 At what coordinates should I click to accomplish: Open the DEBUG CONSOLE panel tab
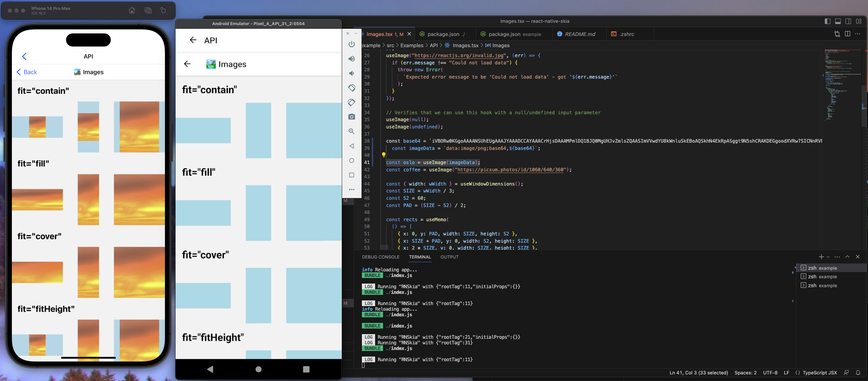click(x=381, y=257)
